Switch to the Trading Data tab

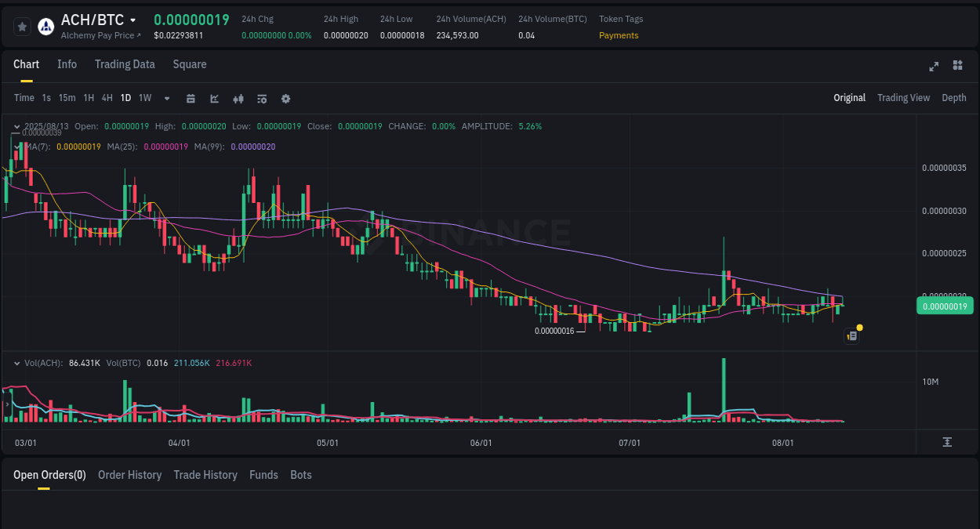tap(125, 64)
